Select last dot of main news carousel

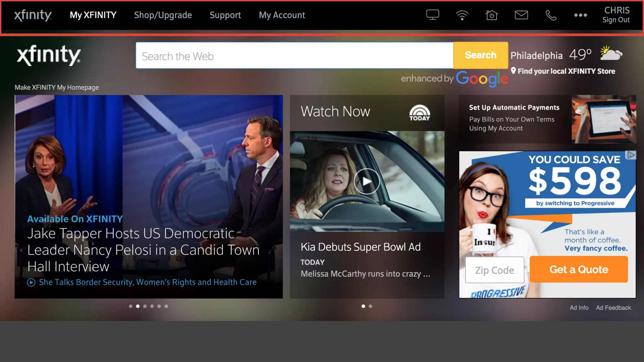tap(166, 306)
